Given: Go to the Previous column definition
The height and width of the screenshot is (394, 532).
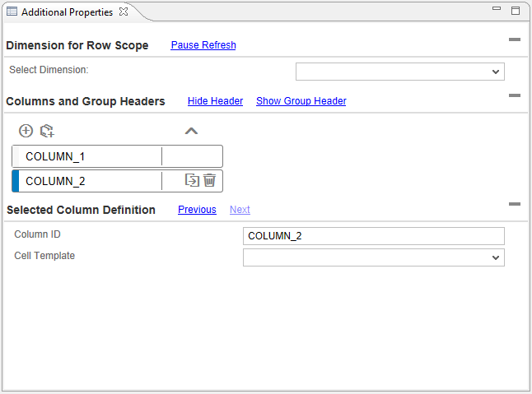Looking at the screenshot, I should tap(197, 210).
